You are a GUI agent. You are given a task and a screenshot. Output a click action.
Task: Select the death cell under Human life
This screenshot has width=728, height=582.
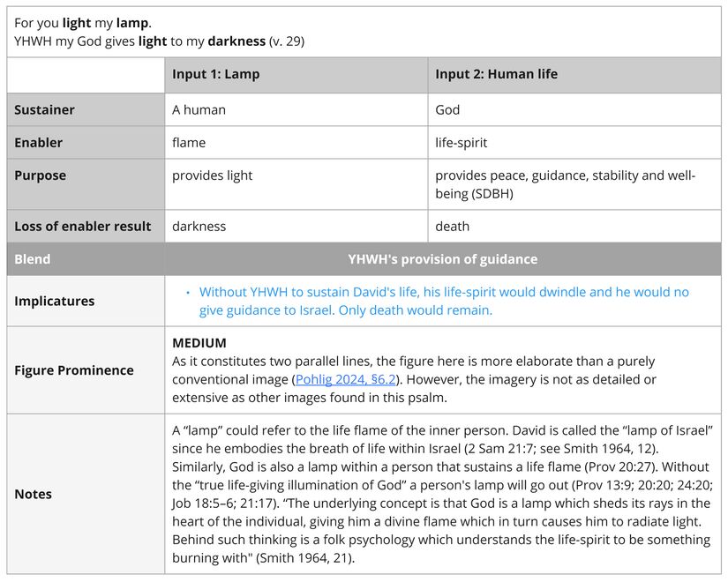click(x=449, y=226)
